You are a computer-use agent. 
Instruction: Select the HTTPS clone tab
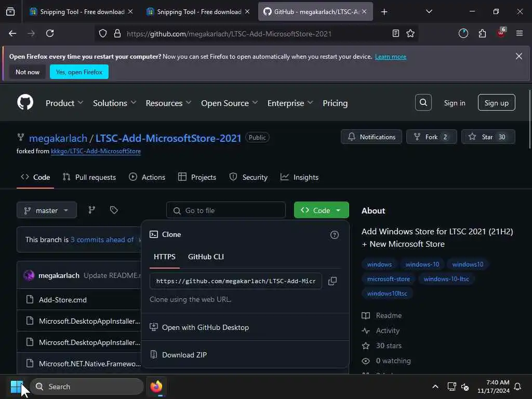click(165, 257)
